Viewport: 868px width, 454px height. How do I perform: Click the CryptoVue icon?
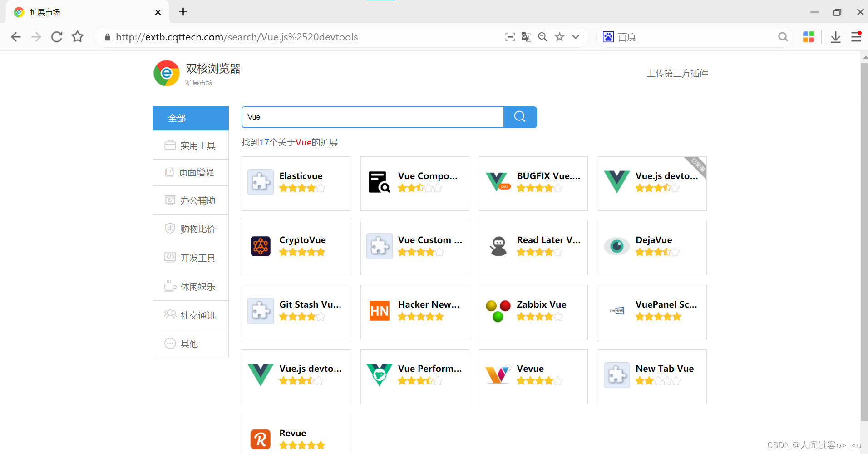click(261, 246)
